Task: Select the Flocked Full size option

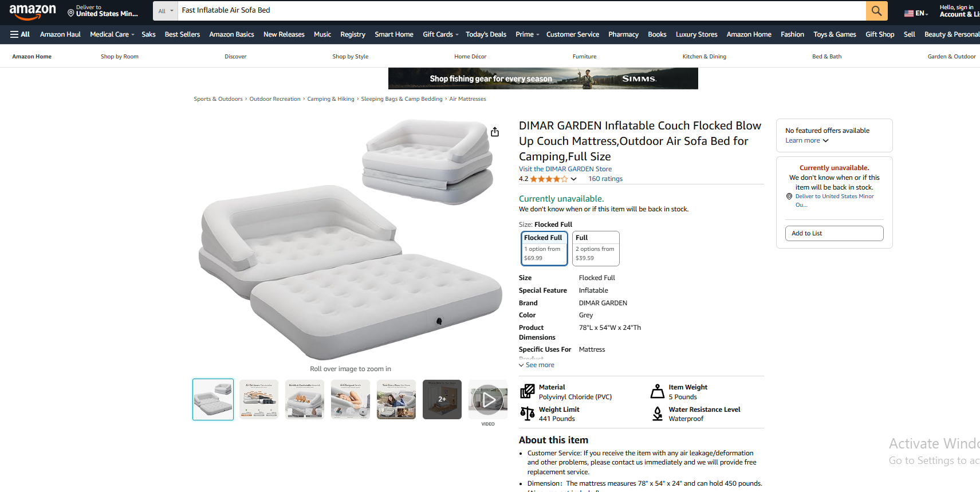Action: (x=544, y=249)
